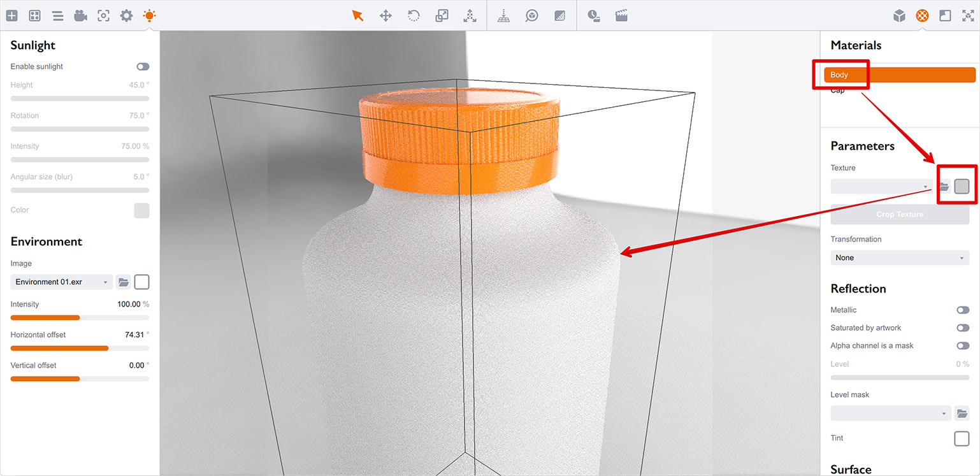
Task: Expand the Transformation None dropdown
Action: coord(899,257)
